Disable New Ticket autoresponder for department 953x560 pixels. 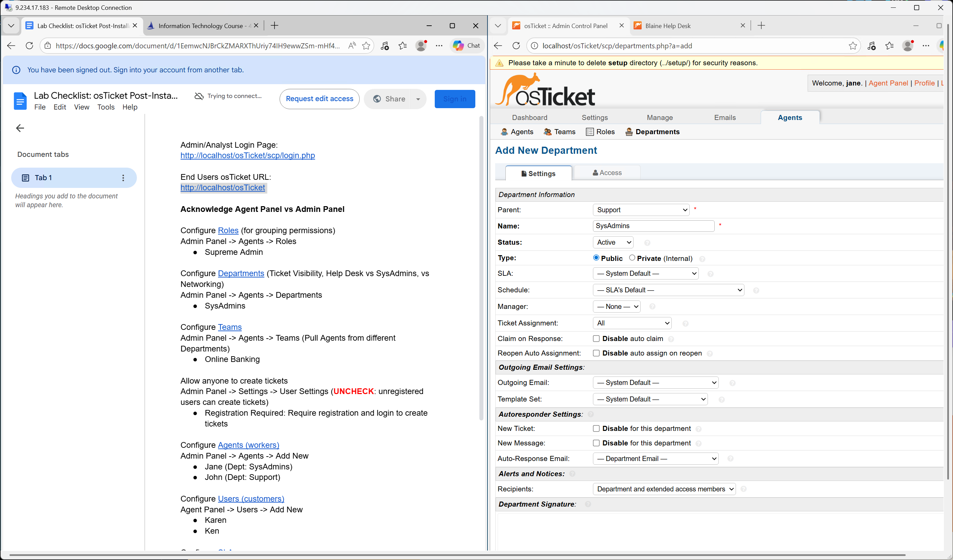tap(596, 429)
